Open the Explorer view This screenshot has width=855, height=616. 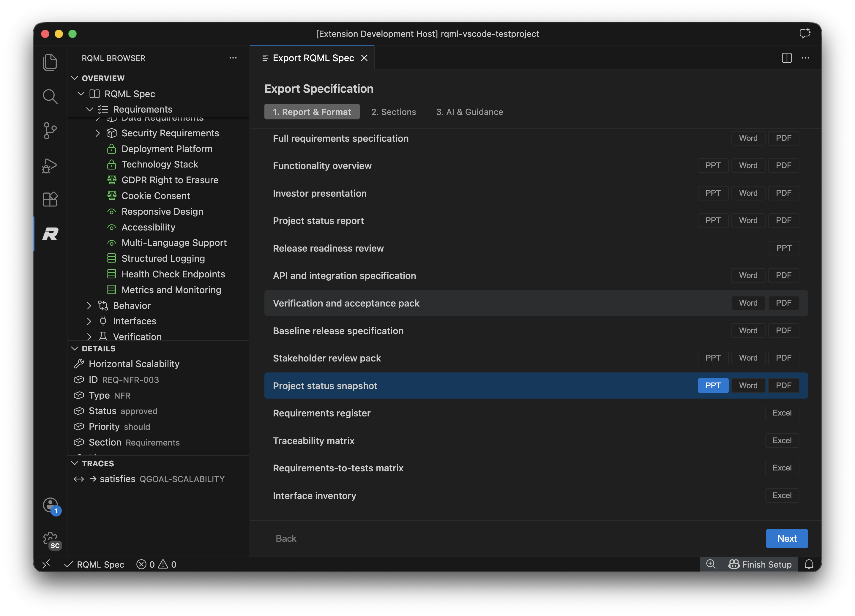click(50, 61)
